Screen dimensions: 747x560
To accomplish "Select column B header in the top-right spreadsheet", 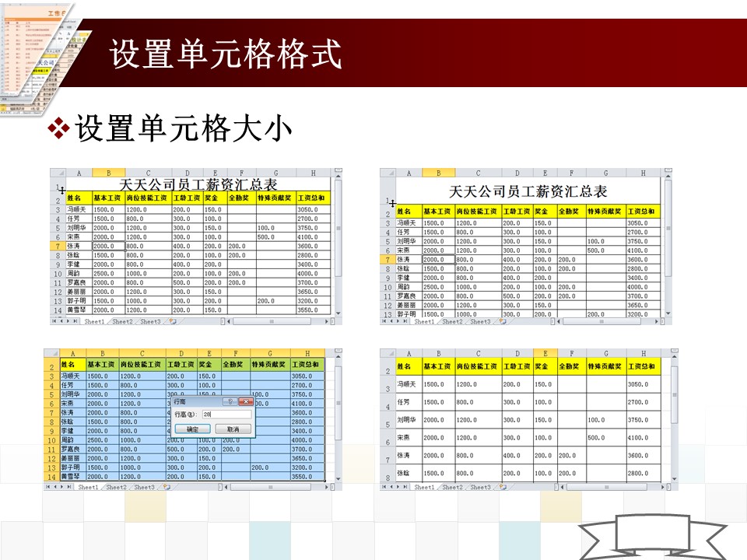I will pyautogui.click(x=438, y=173).
